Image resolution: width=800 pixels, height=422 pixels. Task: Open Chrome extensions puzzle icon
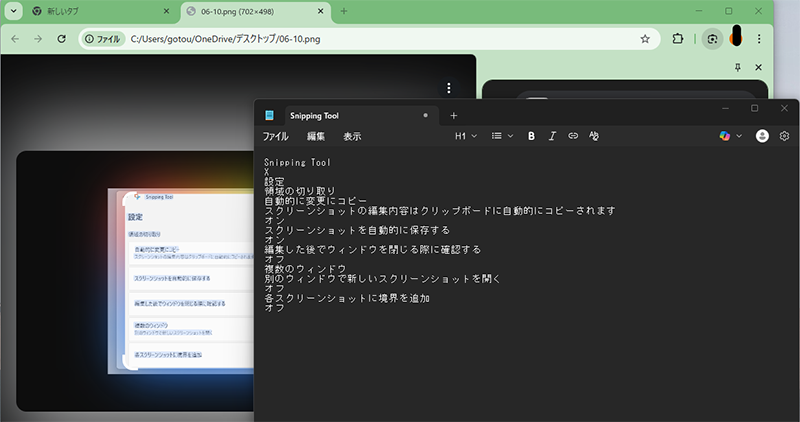click(678, 39)
